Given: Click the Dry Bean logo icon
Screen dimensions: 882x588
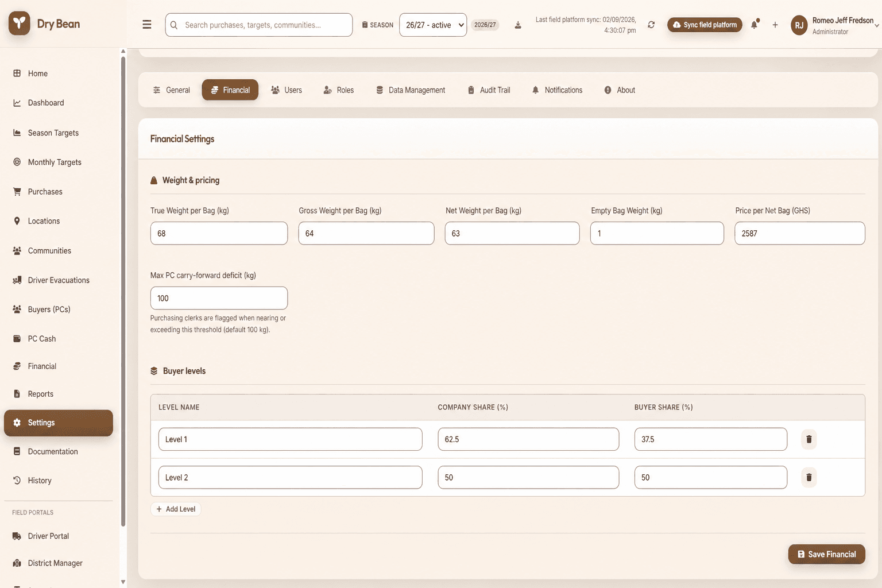Looking at the screenshot, I should coord(20,24).
